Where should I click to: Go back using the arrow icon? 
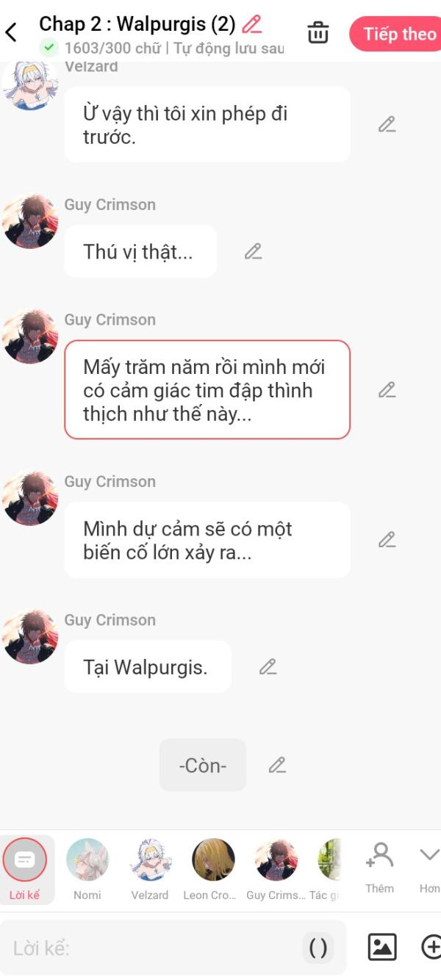[x=11, y=33]
